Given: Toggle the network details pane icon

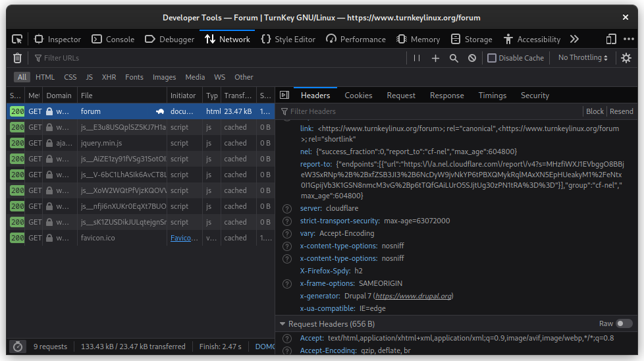Looking at the screenshot, I should 284,96.
